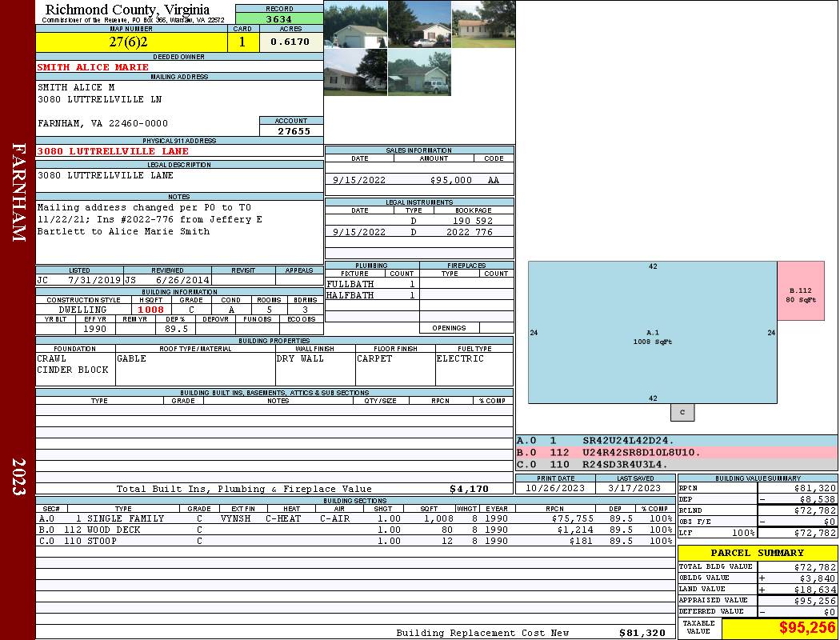This screenshot has height=640, width=840.
Task: Select the account number 27655 field
Action: coord(291,130)
